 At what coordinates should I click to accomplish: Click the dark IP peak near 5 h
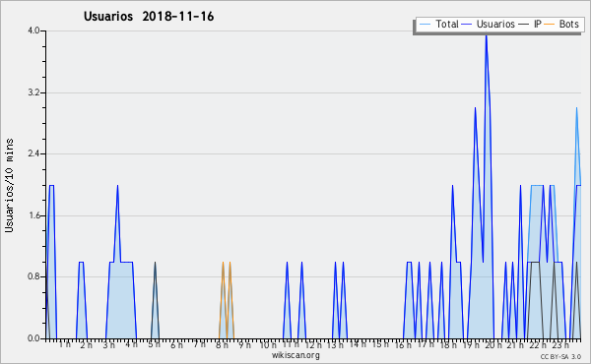[155, 263]
